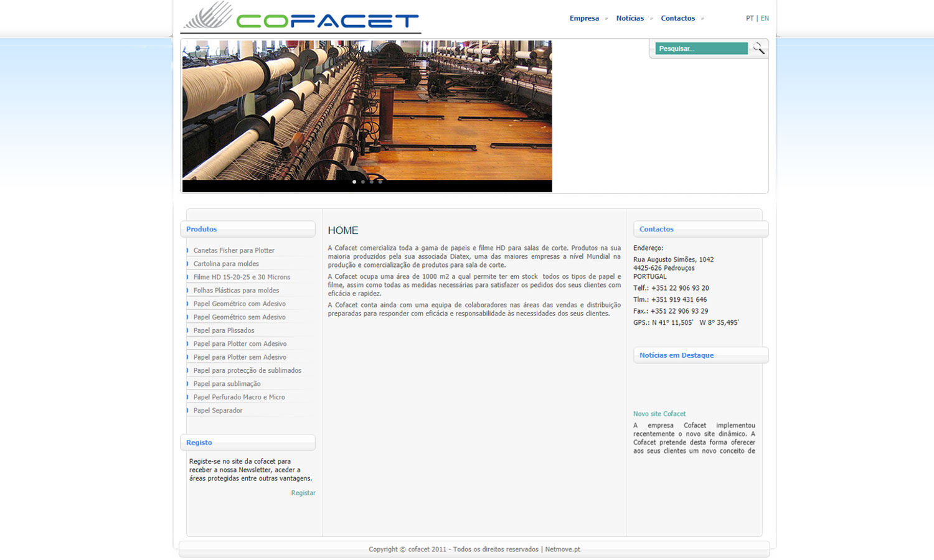The image size is (934, 560).
Task: Click the factory slideshow image
Action: (x=367, y=110)
